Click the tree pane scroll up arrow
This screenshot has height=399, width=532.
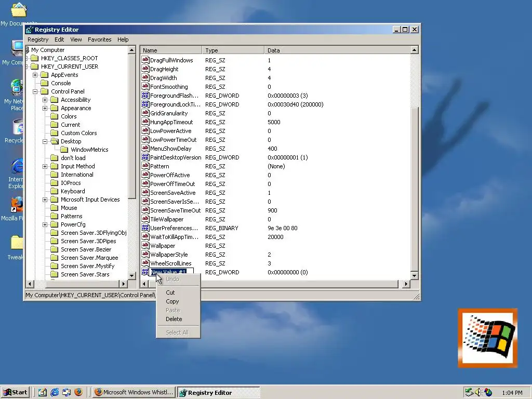(x=132, y=50)
